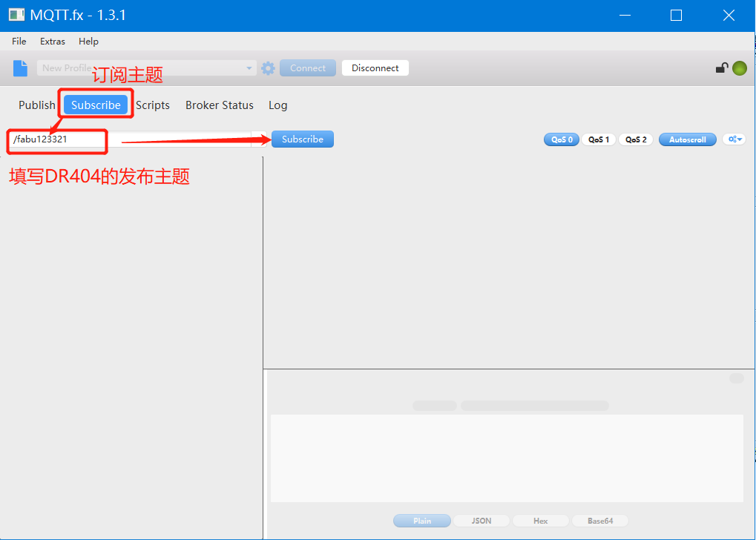Select QoS 2 level
The width and height of the screenshot is (756, 540).
635,139
